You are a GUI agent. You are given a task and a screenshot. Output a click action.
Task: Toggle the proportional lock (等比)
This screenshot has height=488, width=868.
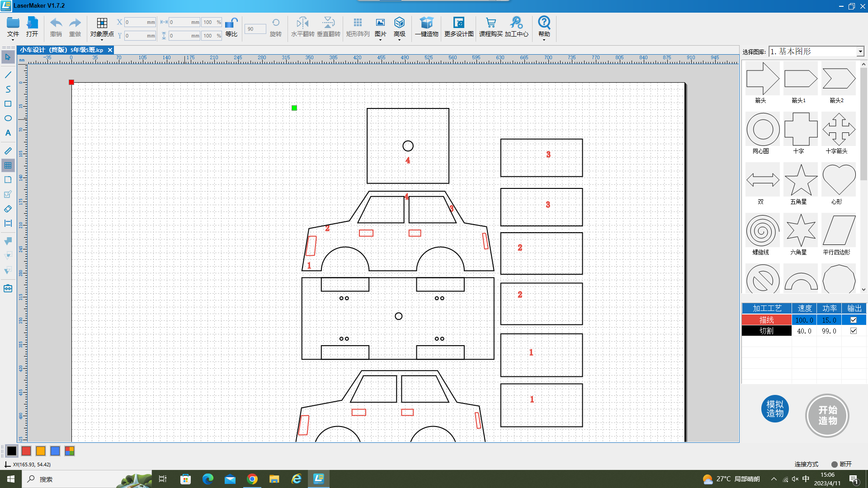tap(231, 27)
